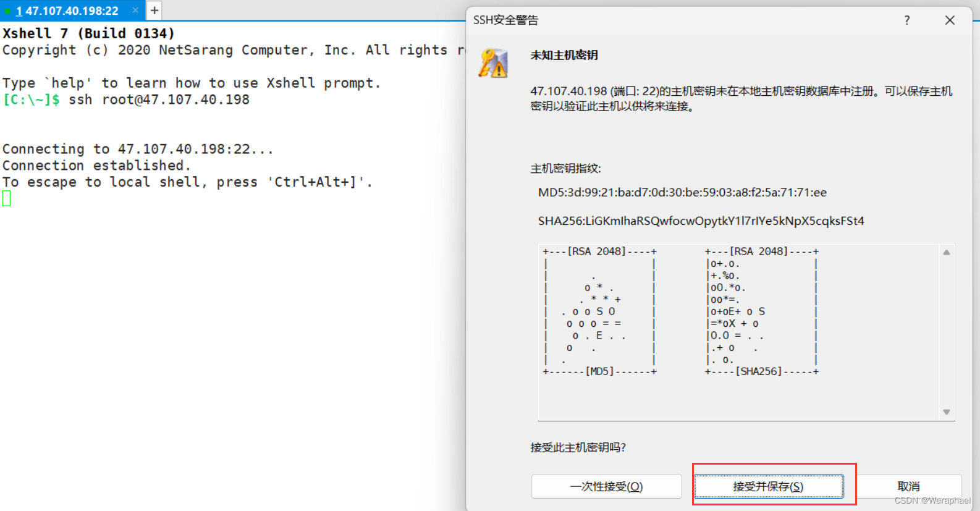980x511 pixels.
Task: Close the 47.107.40.198:22 session tab
Action: 135,11
